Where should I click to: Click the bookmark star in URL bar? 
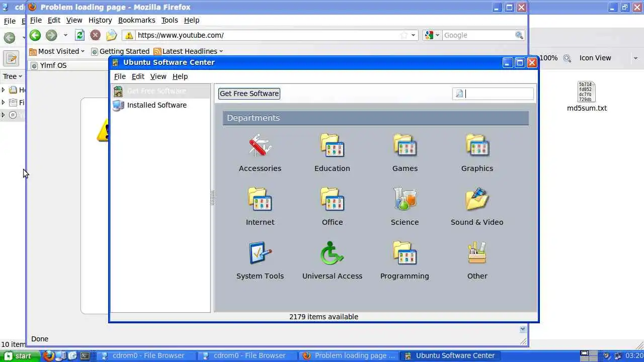click(x=404, y=35)
